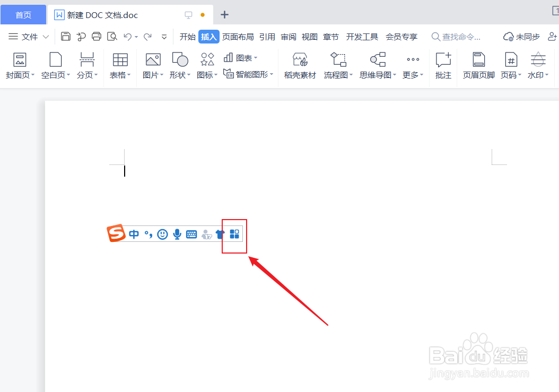The width and height of the screenshot is (559, 392).
Task: Toggle full/half-width punctuation on Sogou bar
Action: pyautogui.click(x=149, y=235)
